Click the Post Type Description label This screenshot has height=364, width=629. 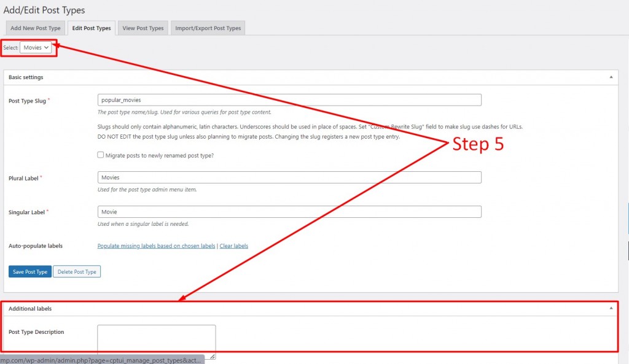(x=36, y=331)
